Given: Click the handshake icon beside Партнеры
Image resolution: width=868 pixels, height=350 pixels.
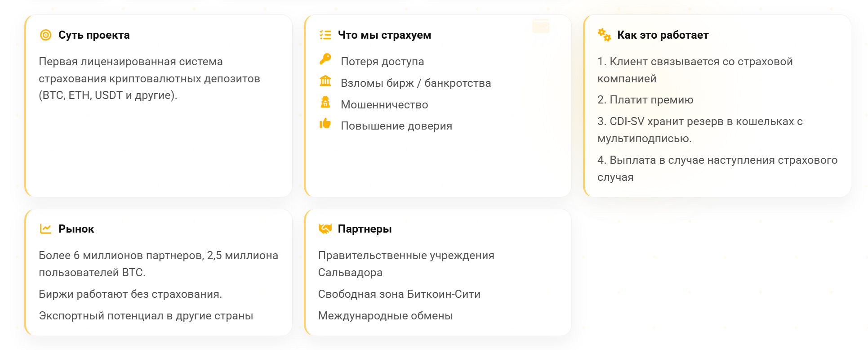Looking at the screenshot, I should (325, 229).
